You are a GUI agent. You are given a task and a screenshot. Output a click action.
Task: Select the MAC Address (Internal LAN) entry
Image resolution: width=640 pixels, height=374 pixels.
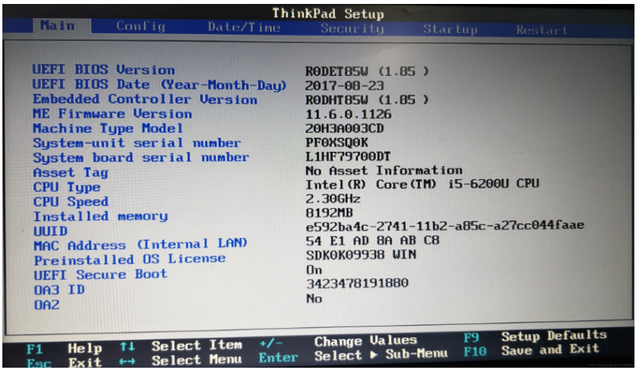pyautogui.click(x=140, y=244)
